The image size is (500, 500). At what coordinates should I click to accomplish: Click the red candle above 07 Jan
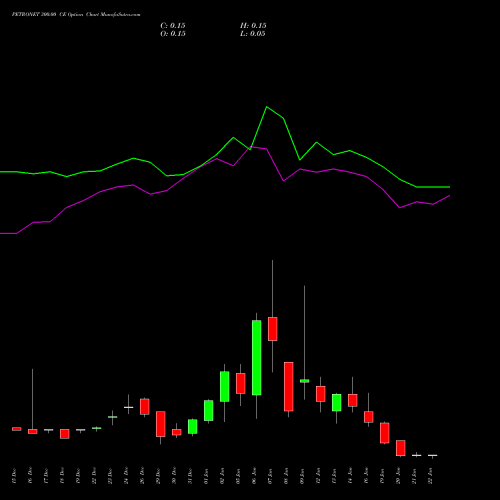click(x=273, y=329)
